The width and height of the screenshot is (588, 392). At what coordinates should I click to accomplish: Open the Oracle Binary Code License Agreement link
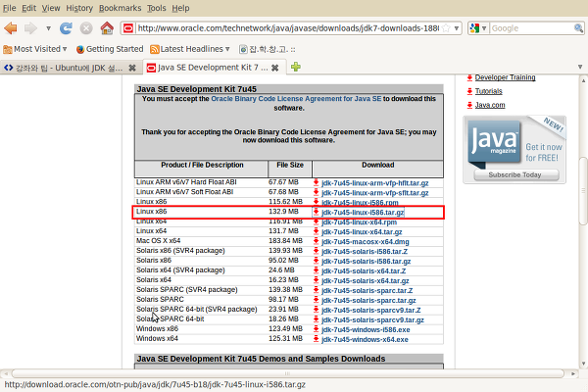[296, 99]
